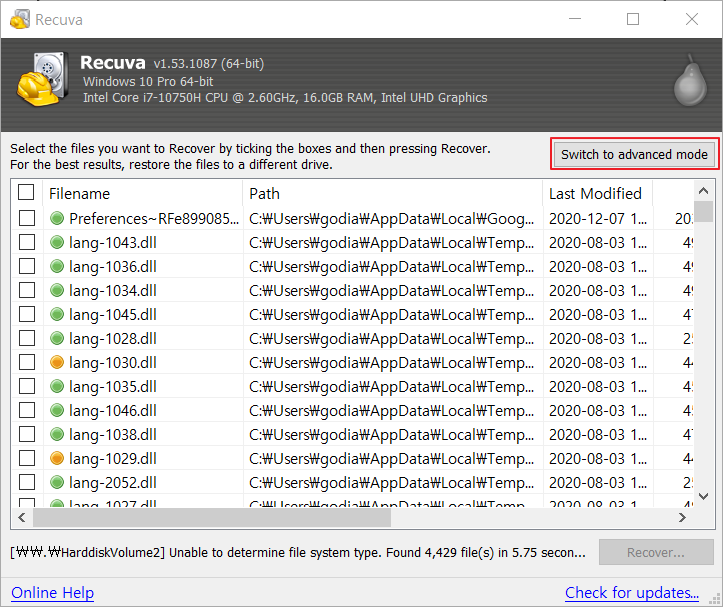This screenshot has height=607, width=723.
Task: Click the green status dot of Preferences~RFe899085
Action: 57,218
